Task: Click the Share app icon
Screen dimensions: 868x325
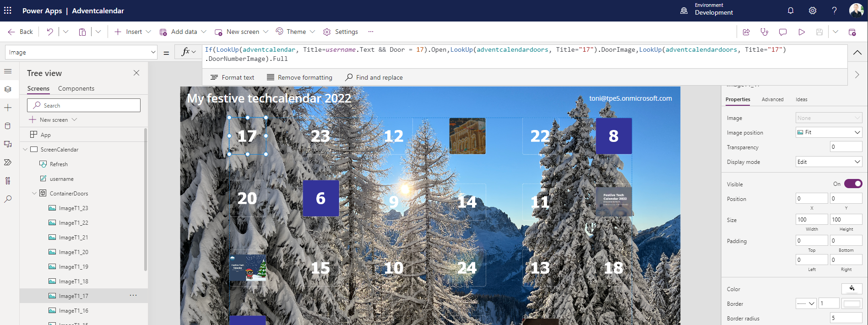Action: click(746, 32)
